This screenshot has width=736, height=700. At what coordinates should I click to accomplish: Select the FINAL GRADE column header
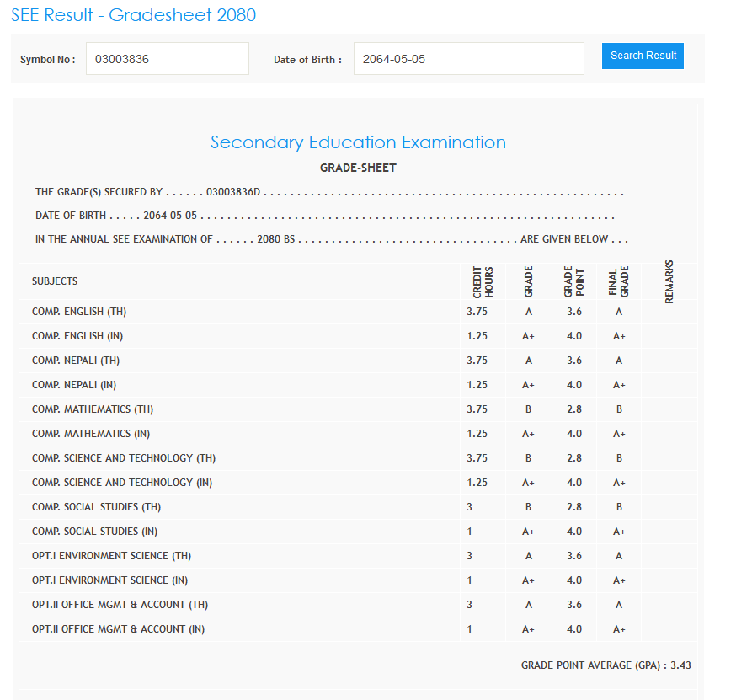(x=619, y=282)
